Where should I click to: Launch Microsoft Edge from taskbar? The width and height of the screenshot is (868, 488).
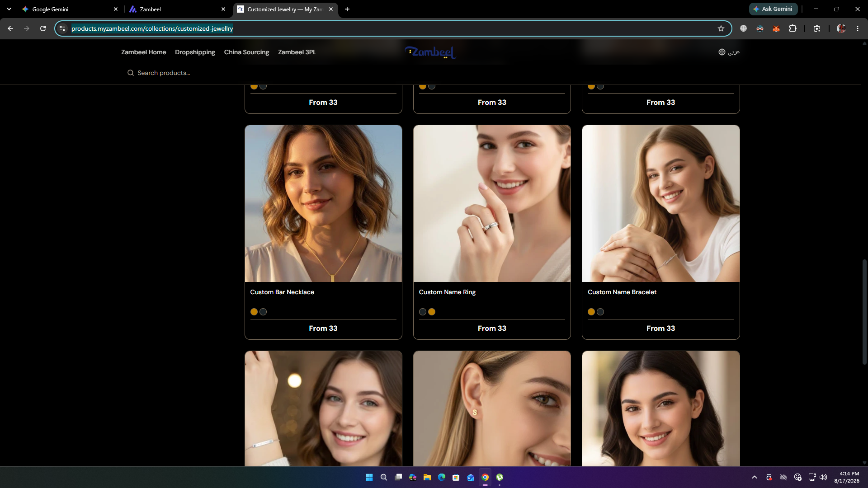pos(442,477)
